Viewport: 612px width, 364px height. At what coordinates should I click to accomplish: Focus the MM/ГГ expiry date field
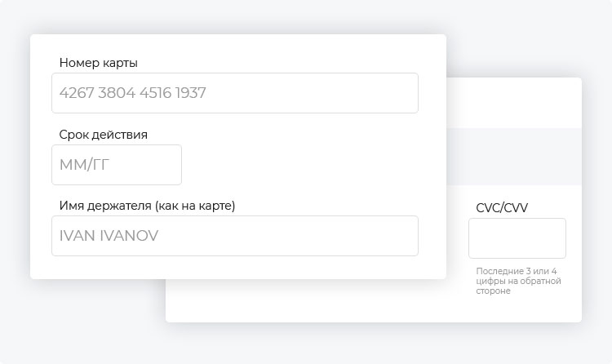click(117, 165)
